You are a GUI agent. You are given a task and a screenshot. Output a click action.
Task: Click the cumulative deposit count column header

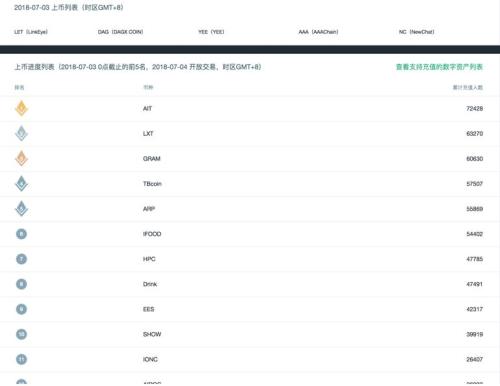tap(468, 87)
